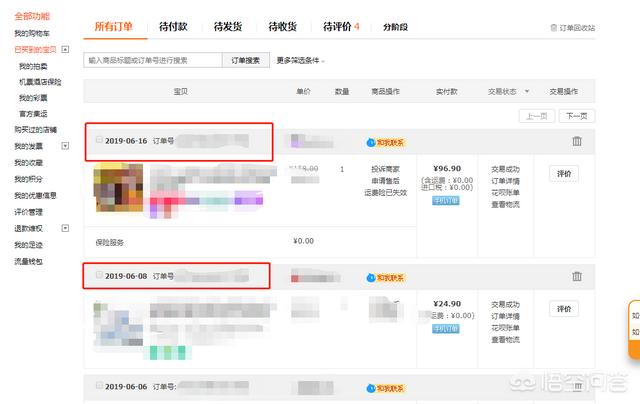Open 我的收藏 in the sidebar

click(x=29, y=162)
